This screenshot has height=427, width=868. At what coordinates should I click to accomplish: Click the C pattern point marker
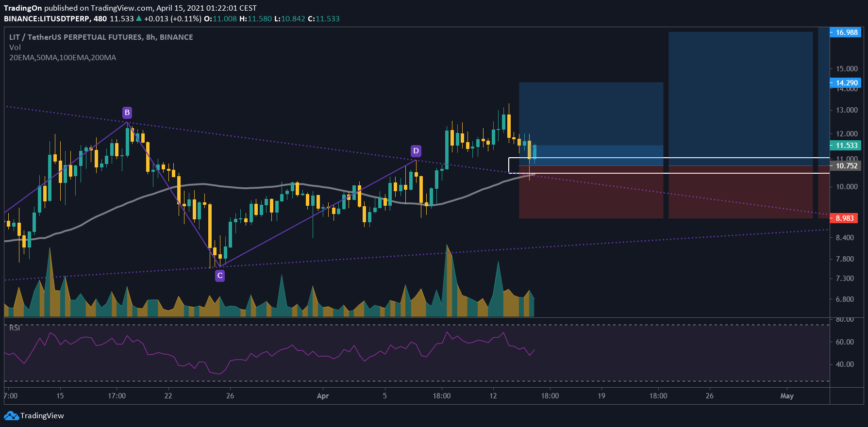click(x=220, y=276)
